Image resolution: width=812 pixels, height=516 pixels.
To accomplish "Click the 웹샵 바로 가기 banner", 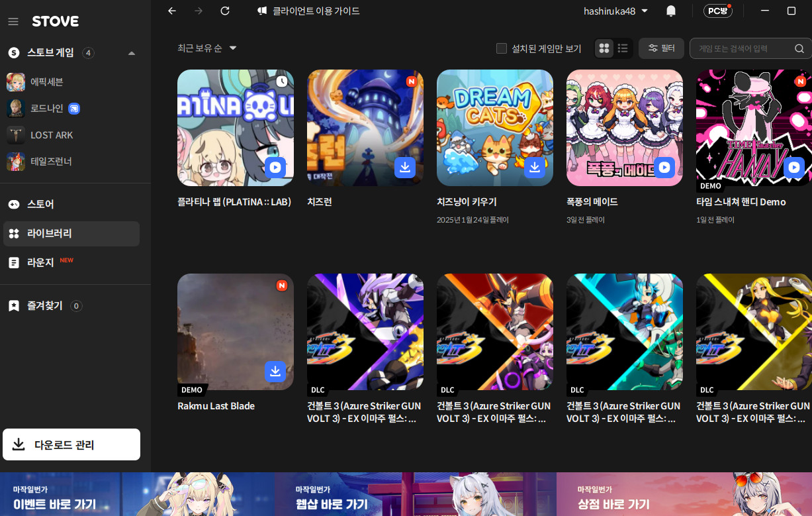I will click(x=416, y=494).
